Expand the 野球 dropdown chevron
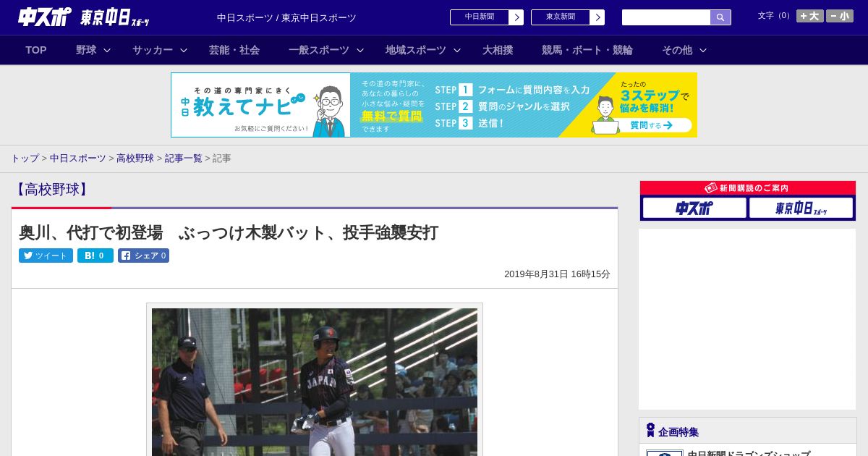 click(107, 50)
